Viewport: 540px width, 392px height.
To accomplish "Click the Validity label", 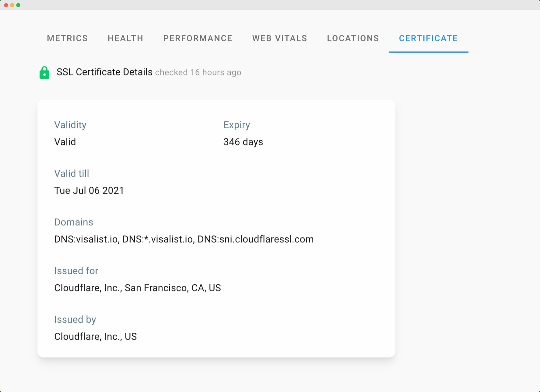I will (x=70, y=125).
